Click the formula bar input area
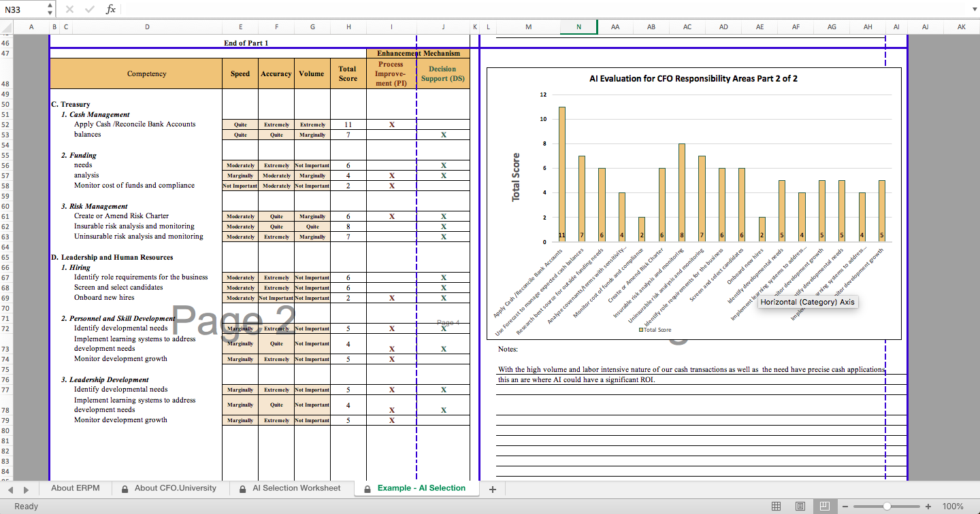980x514 pixels. point(544,10)
